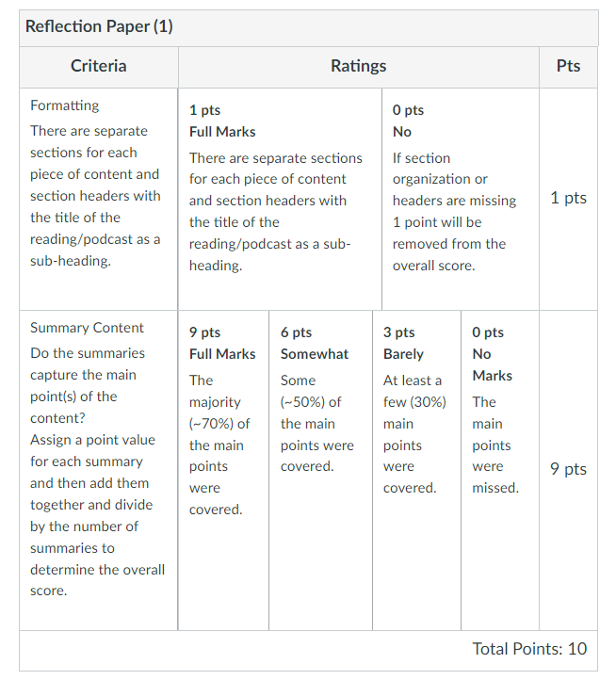Select the Summary Content criterion title
Viewport: 616px width, 680px height.
[87, 328]
